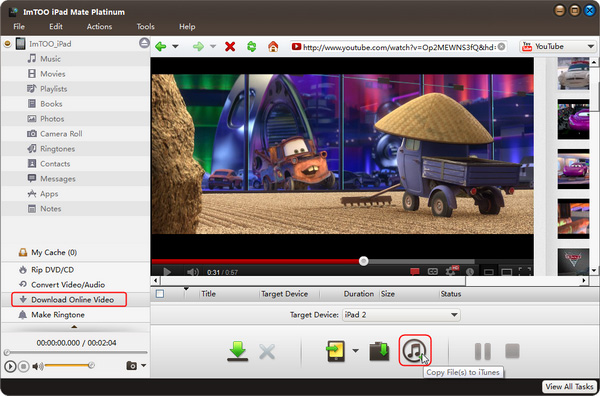Select Download Online Video

click(68, 300)
